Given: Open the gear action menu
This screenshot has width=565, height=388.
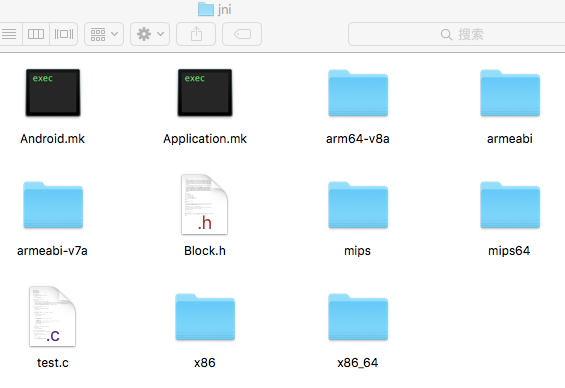Looking at the screenshot, I should 150,34.
